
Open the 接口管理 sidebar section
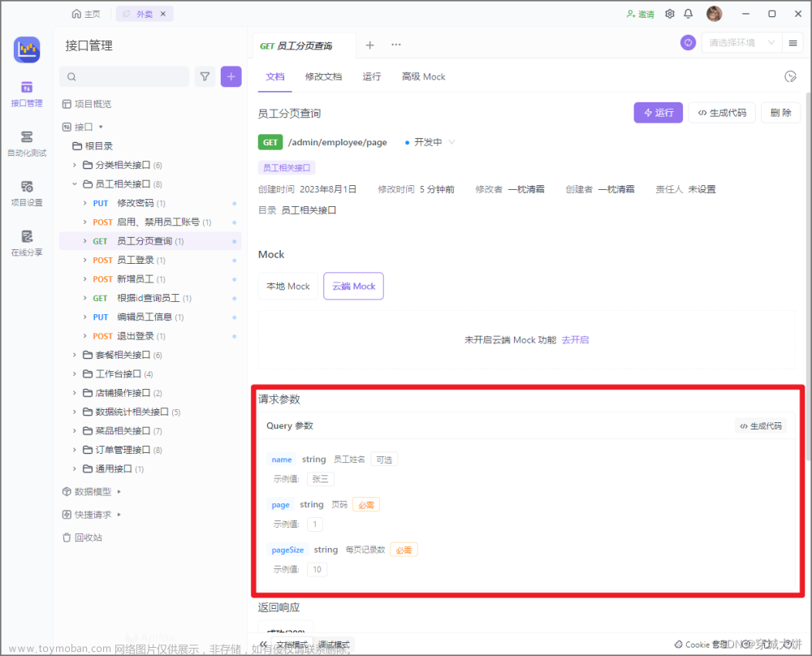pyautogui.click(x=27, y=93)
